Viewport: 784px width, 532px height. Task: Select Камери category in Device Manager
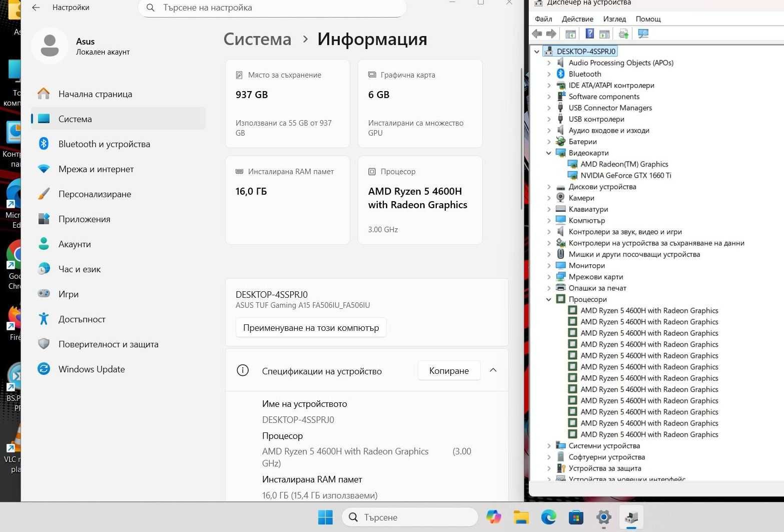click(x=581, y=198)
